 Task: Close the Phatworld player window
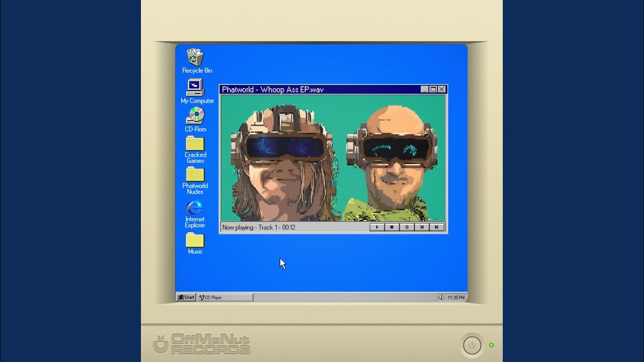[442, 89]
